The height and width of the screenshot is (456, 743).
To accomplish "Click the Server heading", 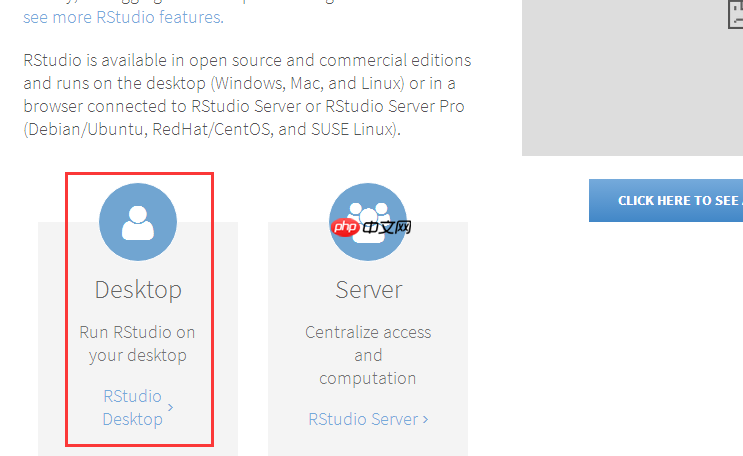I will pos(369,290).
